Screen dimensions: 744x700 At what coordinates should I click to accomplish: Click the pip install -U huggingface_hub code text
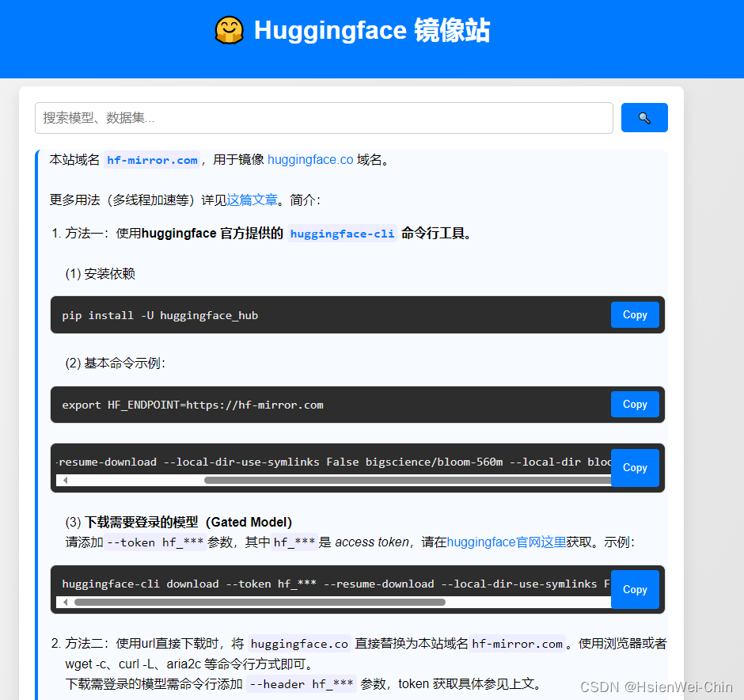point(160,316)
